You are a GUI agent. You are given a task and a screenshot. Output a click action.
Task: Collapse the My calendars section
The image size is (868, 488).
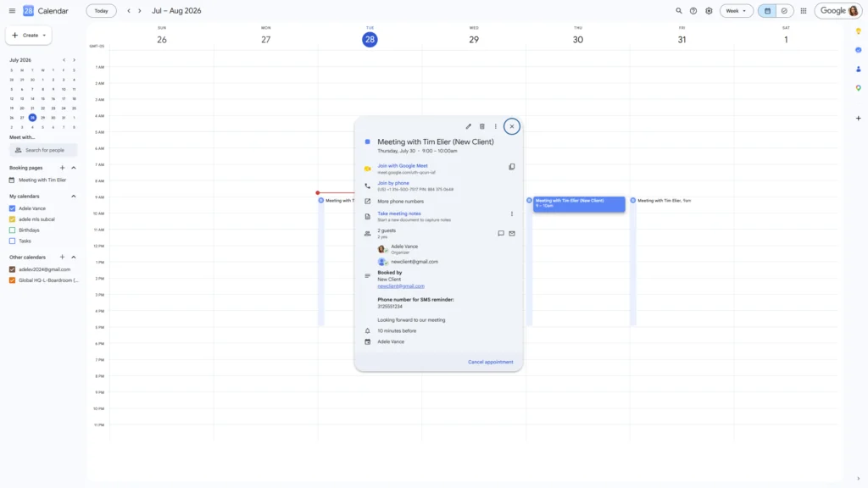74,197
